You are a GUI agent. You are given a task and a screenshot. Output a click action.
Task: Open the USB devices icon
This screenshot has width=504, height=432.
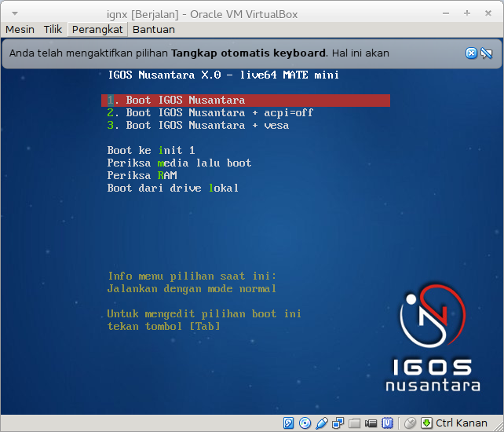321,423
